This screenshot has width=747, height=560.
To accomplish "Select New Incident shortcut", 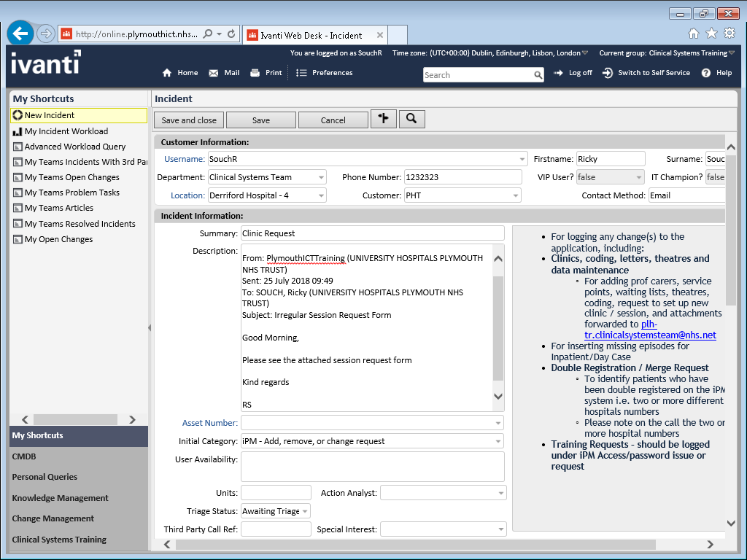I will 79,115.
